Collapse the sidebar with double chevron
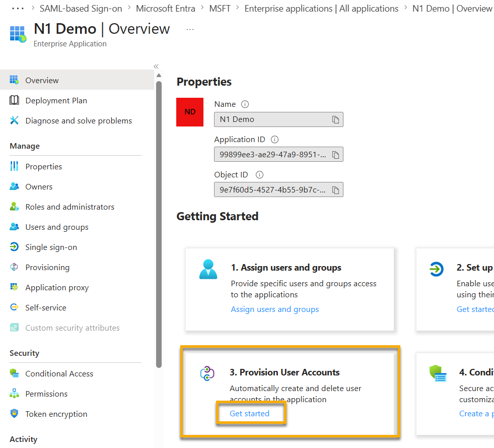The height and width of the screenshot is (448, 494). point(156,66)
